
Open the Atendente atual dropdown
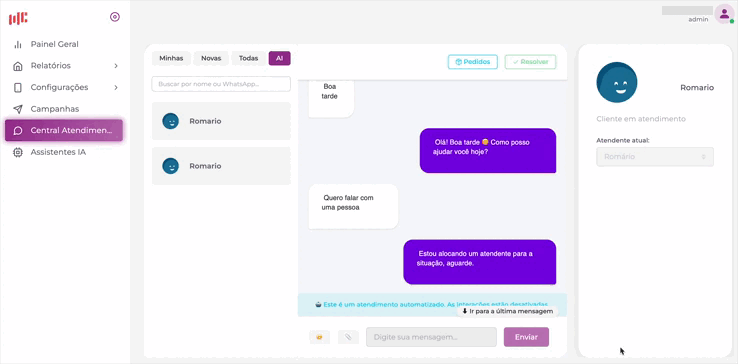tap(655, 157)
